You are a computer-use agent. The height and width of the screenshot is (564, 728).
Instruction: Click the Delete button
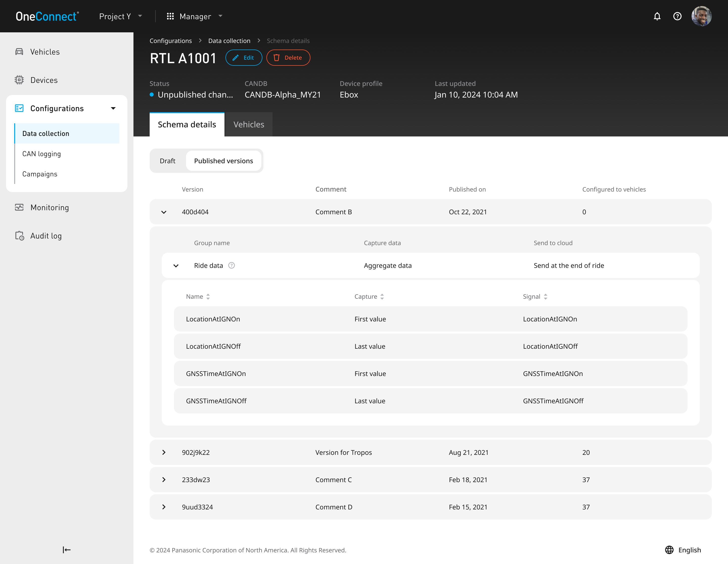pyautogui.click(x=288, y=58)
